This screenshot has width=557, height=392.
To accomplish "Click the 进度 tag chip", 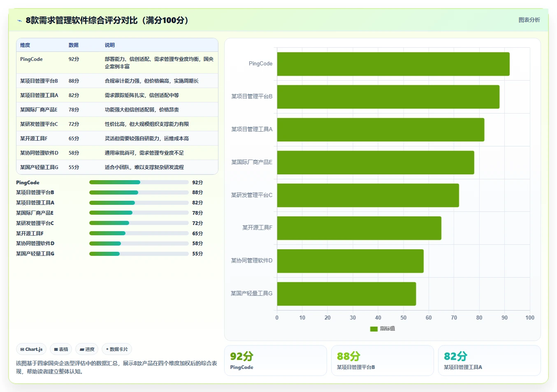I will [x=87, y=349].
